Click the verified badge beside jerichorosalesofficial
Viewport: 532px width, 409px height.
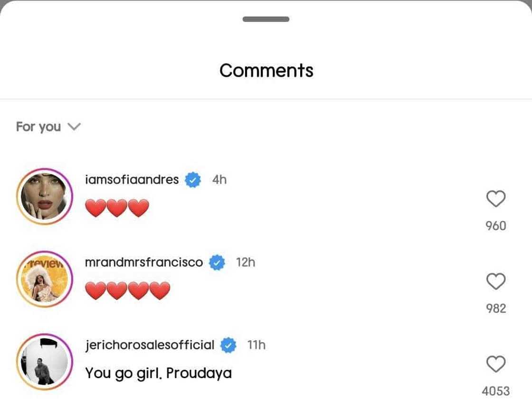pos(228,345)
